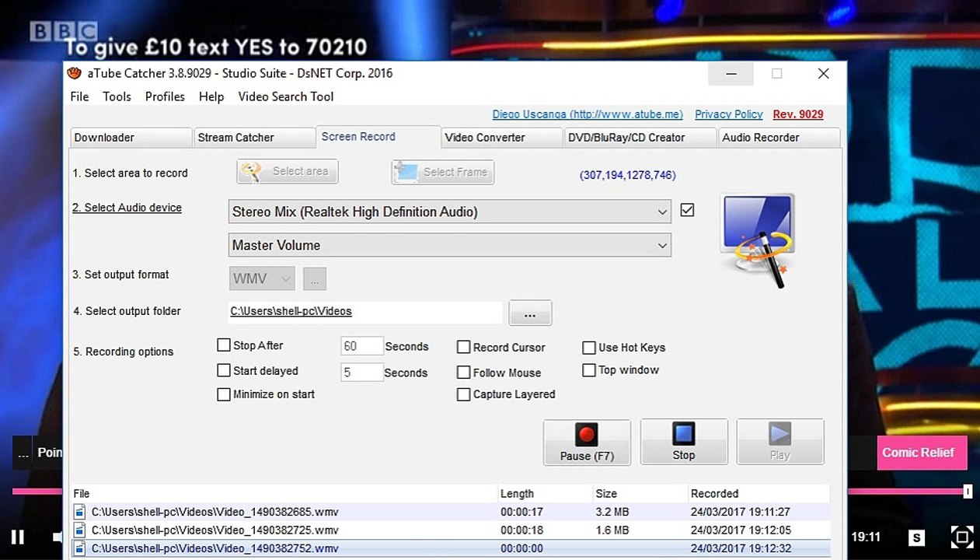Click the aTube Catcher app logo icon
This screenshot has height=560, width=980.
click(75, 73)
